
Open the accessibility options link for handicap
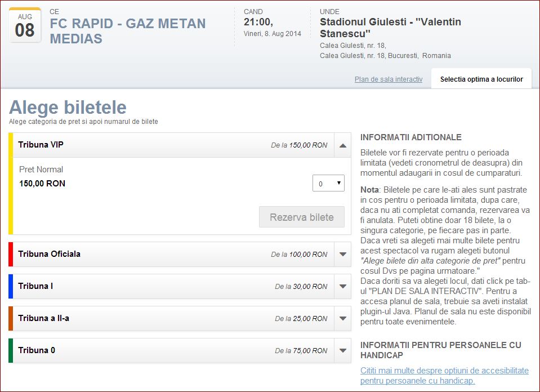(444, 376)
